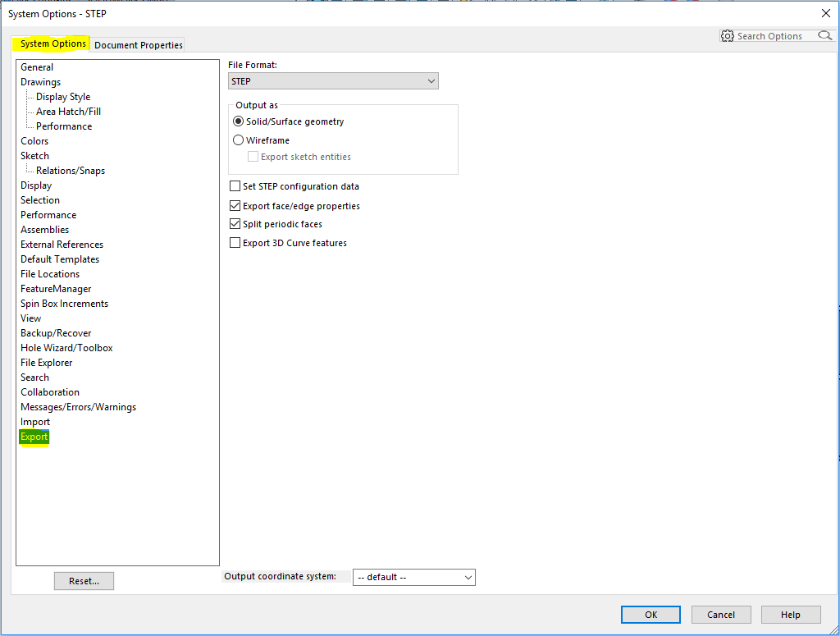
Task: Open Colors options
Action: pyautogui.click(x=34, y=141)
